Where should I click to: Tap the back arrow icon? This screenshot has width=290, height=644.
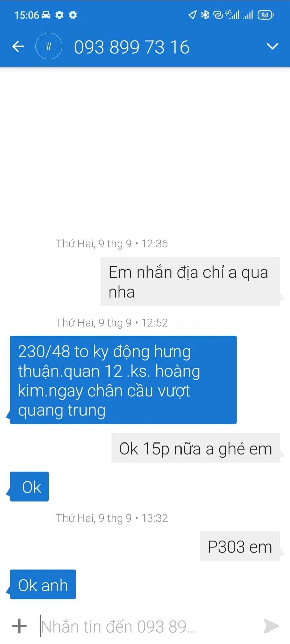pyautogui.click(x=18, y=46)
